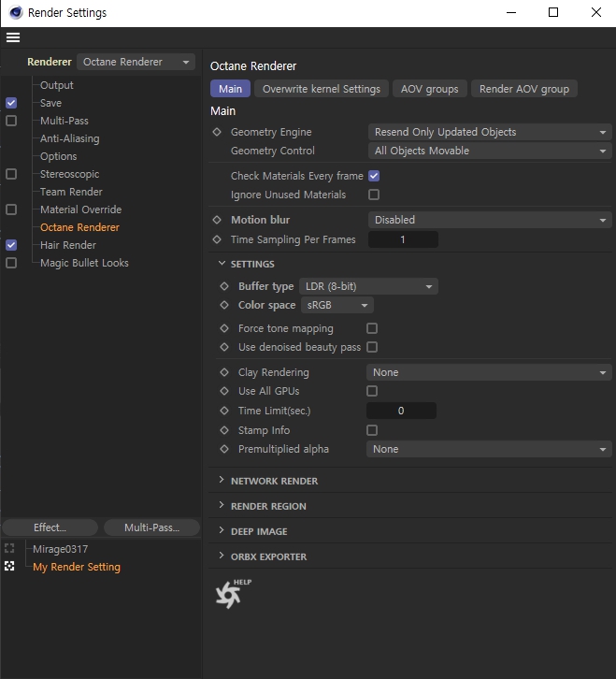The image size is (616, 679).
Task: Open Clay Rendering dropdown
Action: click(489, 372)
